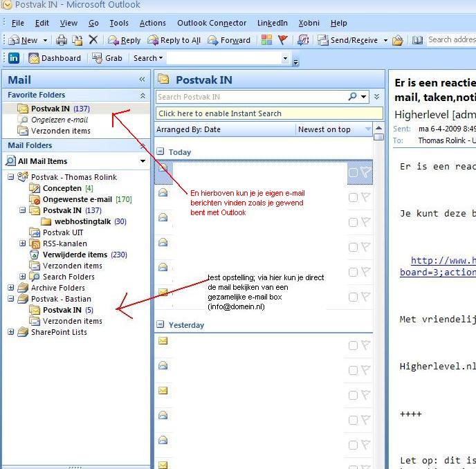Click the Delete (X) toolbar icon
The height and width of the screenshot is (469, 476).
93,40
